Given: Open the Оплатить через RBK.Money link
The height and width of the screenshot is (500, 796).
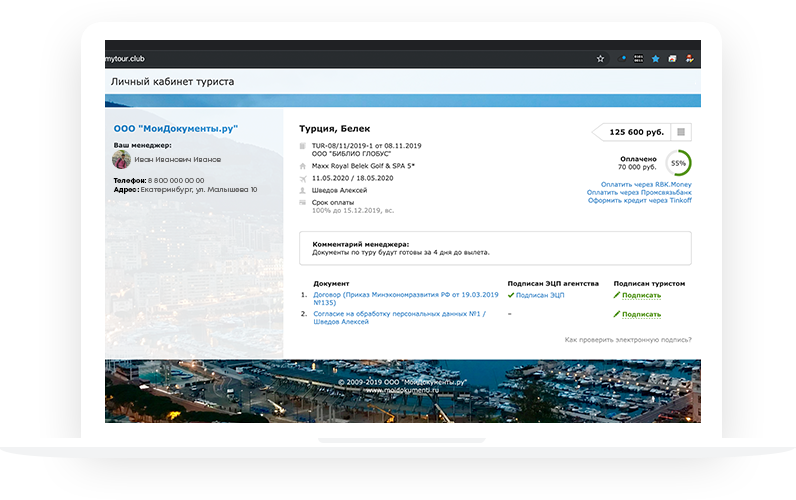Looking at the screenshot, I should [x=646, y=184].
